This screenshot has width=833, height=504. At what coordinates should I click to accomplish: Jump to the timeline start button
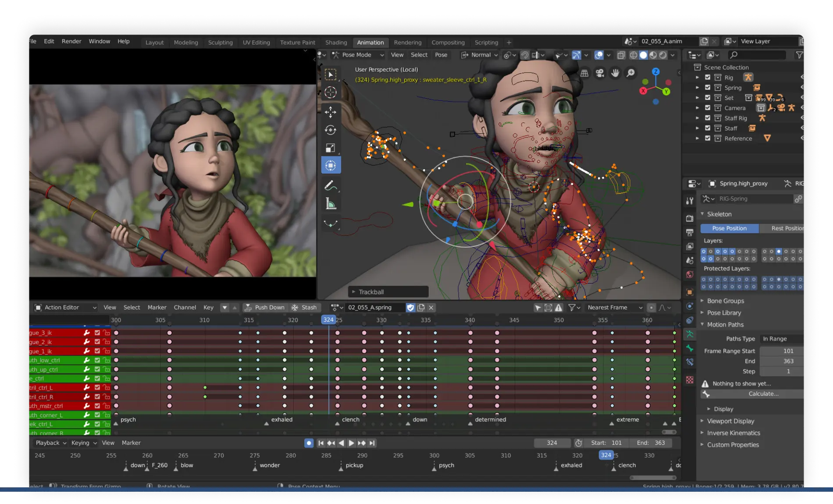click(x=321, y=443)
